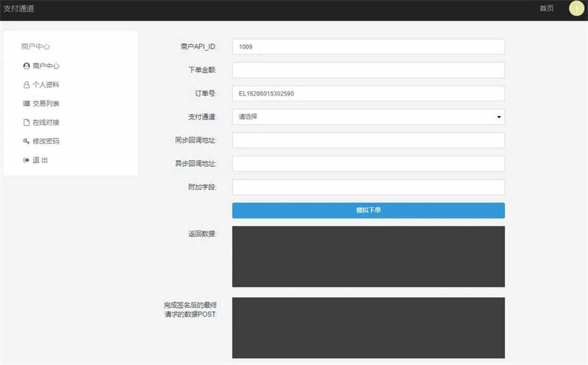This screenshot has height=365, width=588.
Task: Click the arrow on 请选择 select box
Action: click(498, 117)
